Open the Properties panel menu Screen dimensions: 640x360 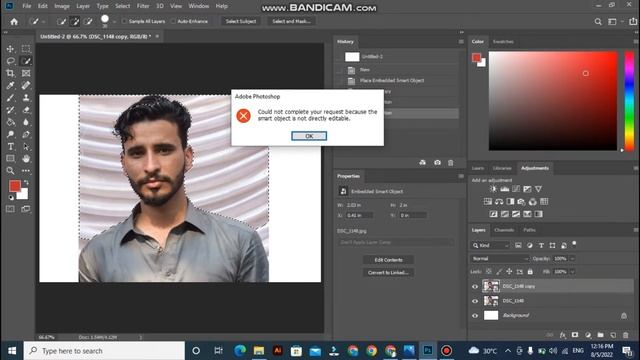(x=461, y=176)
